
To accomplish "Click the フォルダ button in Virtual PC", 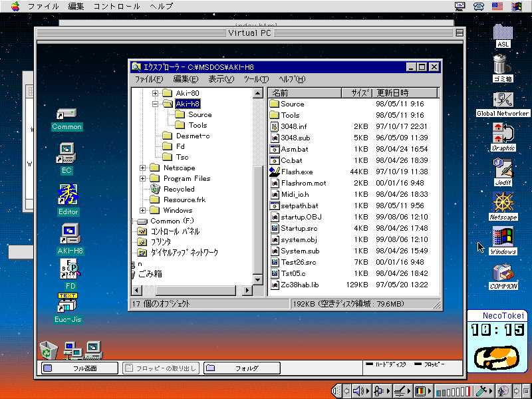I will (242, 368).
